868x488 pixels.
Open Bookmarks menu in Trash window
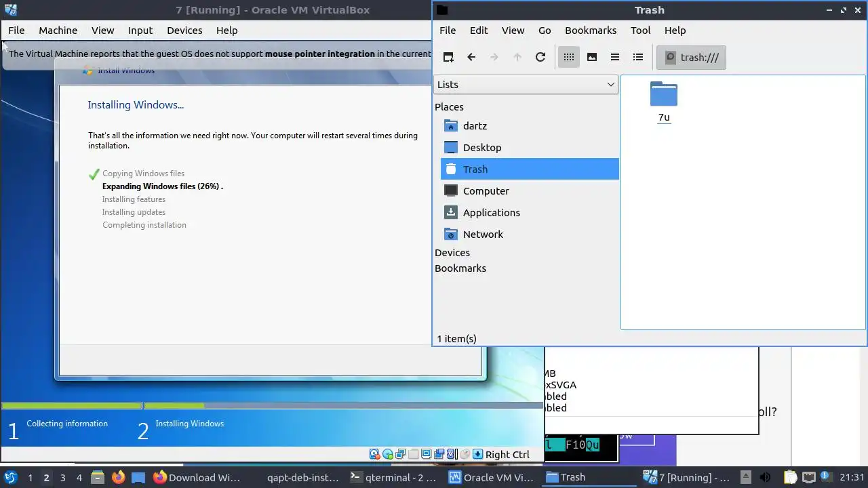click(x=591, y=30)
